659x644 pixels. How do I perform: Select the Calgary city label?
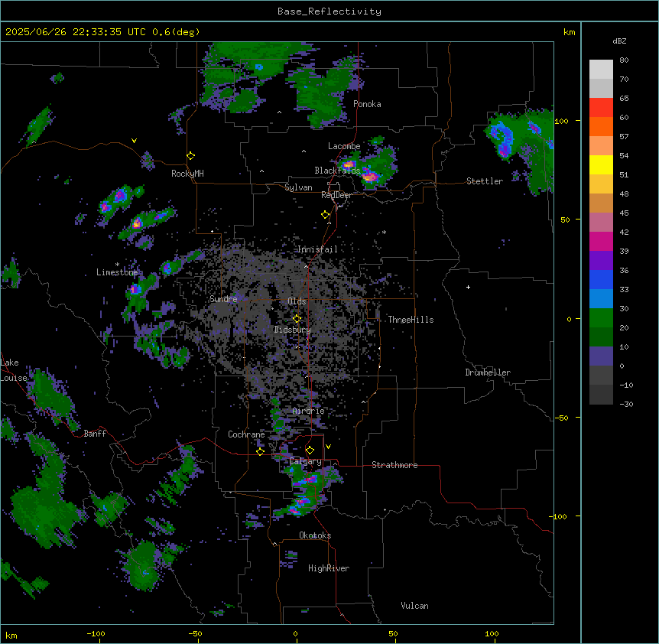(306, 461)
